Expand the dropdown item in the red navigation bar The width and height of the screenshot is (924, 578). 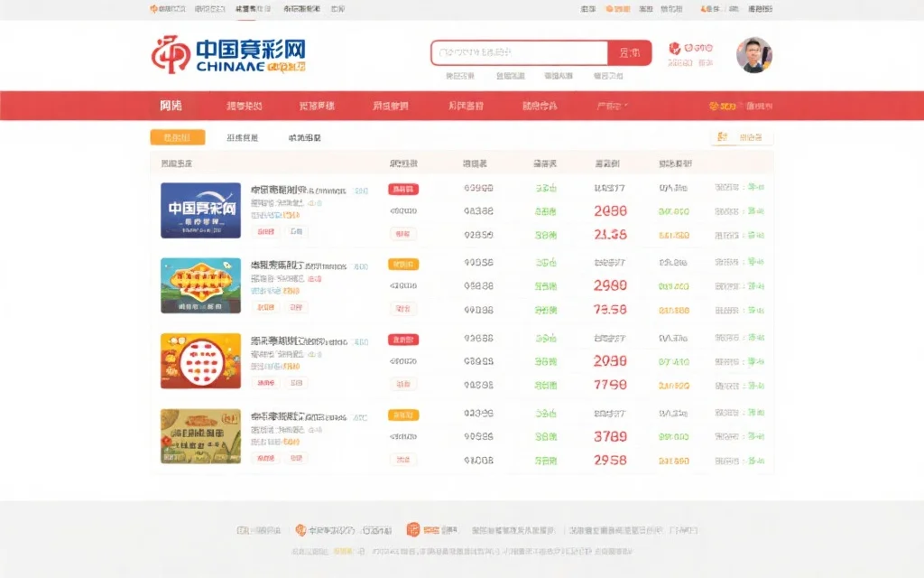pos(613,106)
